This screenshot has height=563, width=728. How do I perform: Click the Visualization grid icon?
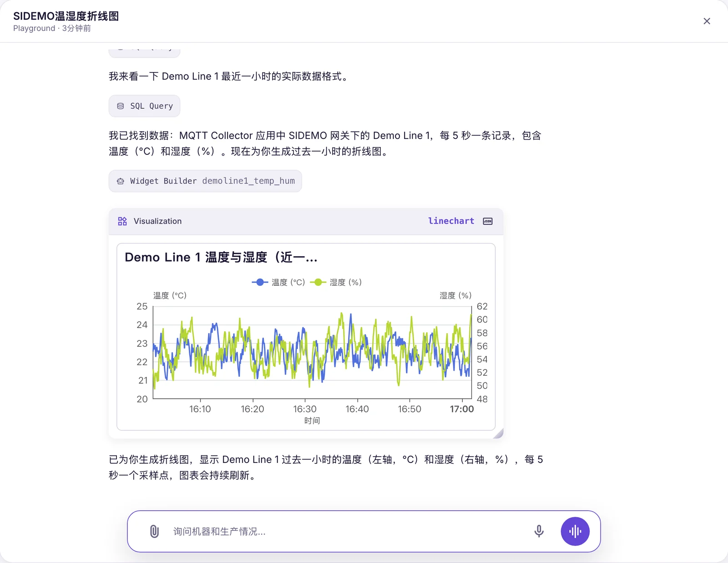coord(122,221)
